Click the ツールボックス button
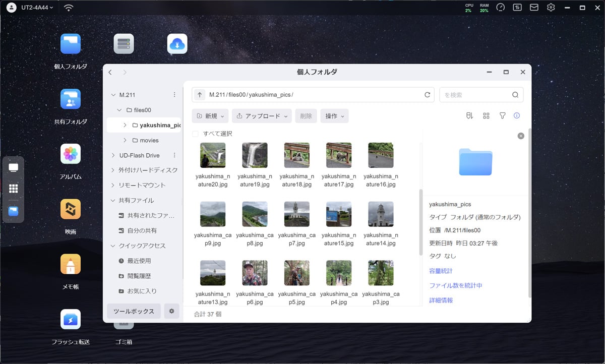This screenshot has height=364, width=605. pos(134,311)
